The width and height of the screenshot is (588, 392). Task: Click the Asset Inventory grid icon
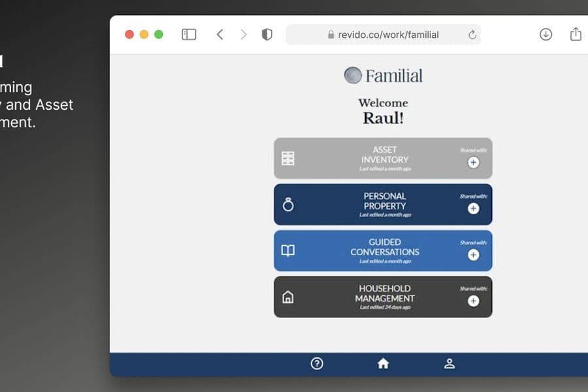click(288, 158)
